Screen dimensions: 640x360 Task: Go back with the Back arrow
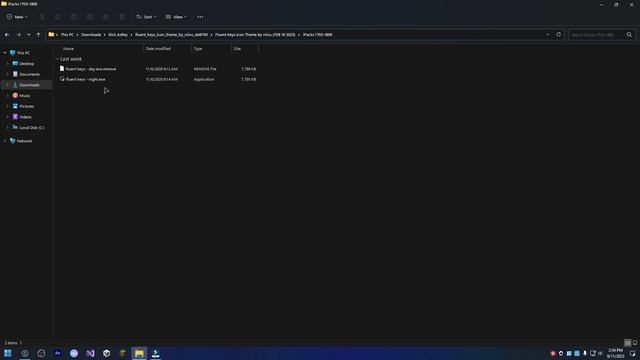tap(7, 35)
